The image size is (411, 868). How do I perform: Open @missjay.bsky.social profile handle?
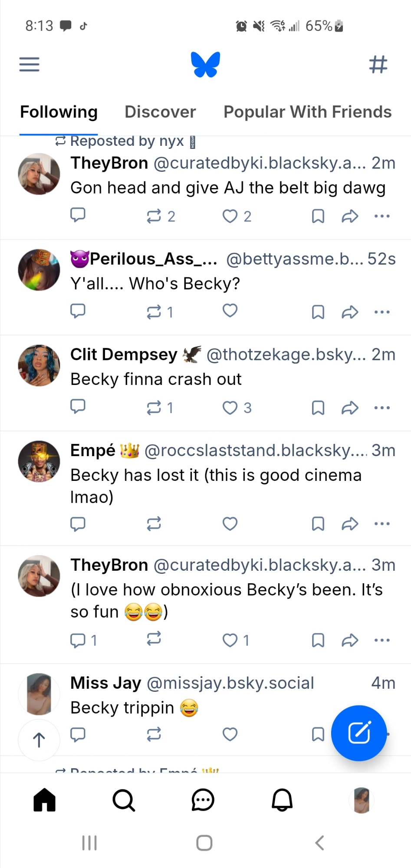(230, 683)
